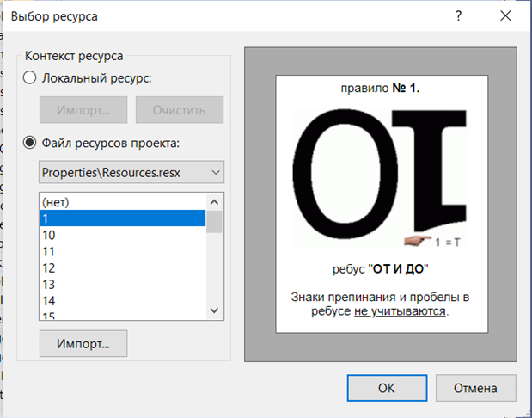Click the help question mark button

point(460,16)
